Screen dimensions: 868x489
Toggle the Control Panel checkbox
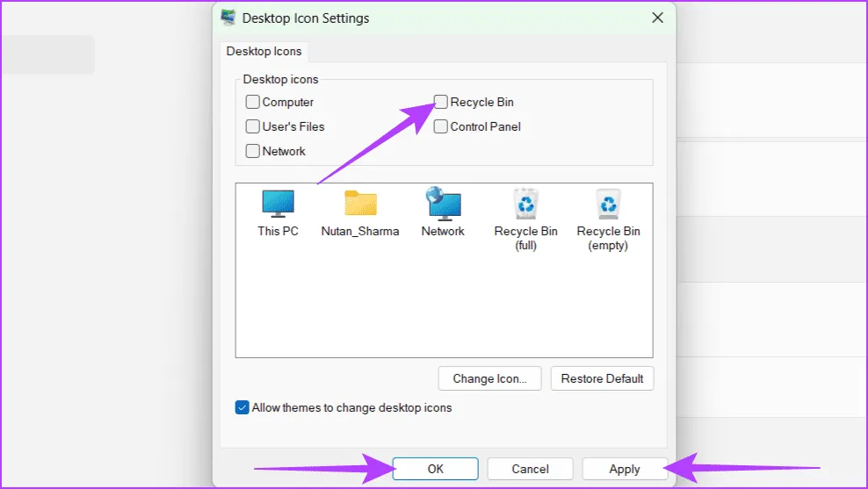pyautogui.click(x=441, y=126)
